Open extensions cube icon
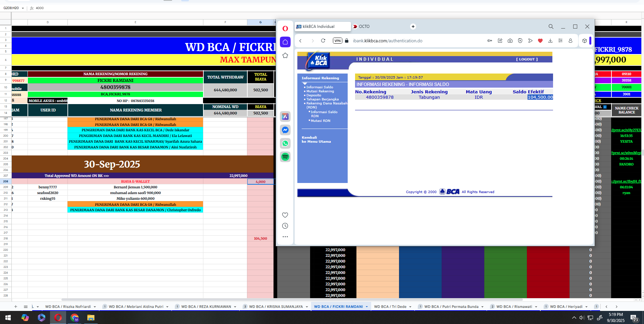This screenshot has width=644, height=324. pos(585,41)
